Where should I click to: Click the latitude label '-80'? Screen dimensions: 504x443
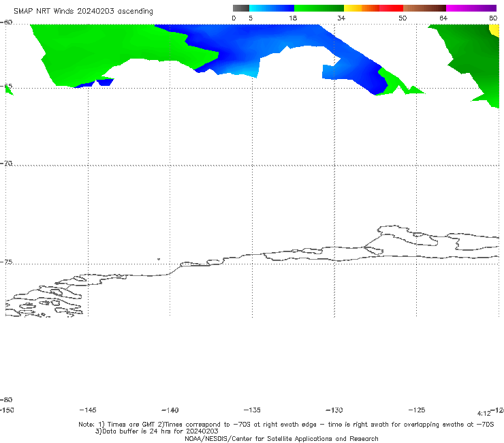[6, 400]
